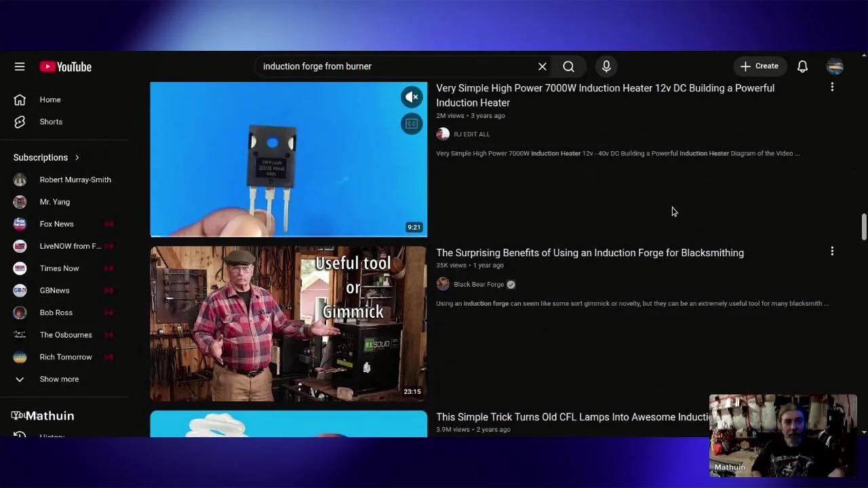Click the Mathuin webcam overlay
The image size is (868, 488).
click(783, 436)
